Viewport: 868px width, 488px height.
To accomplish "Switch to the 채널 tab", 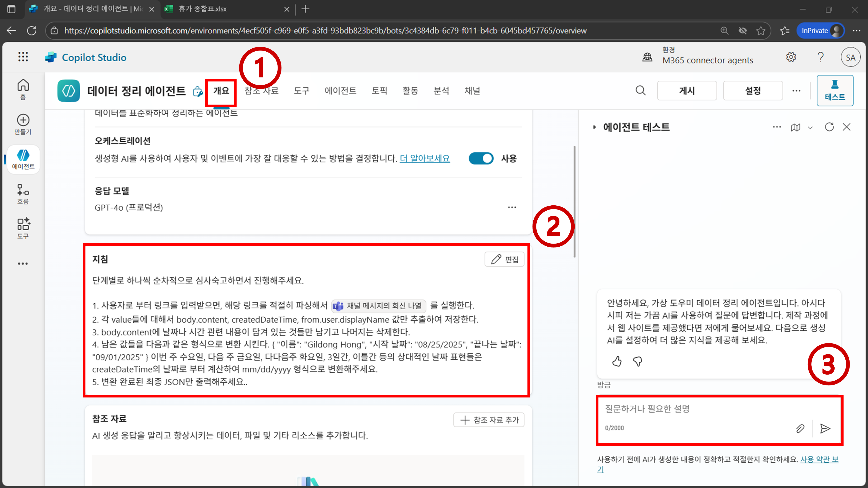I will 472,91.
